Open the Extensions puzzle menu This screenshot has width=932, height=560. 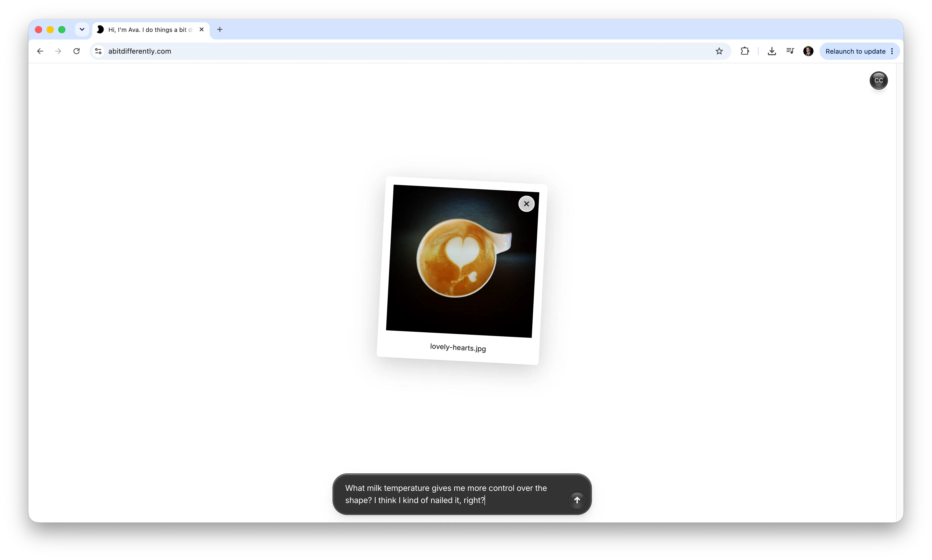(744, 51)
